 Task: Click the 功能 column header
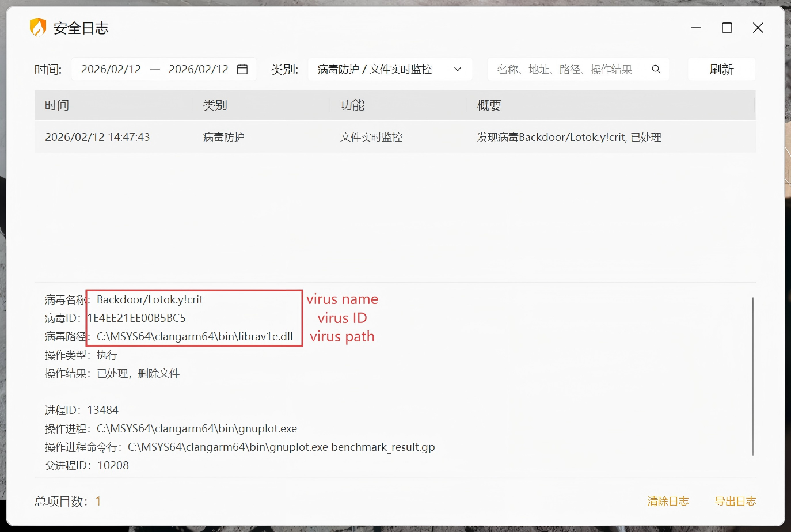pos(352,105)
